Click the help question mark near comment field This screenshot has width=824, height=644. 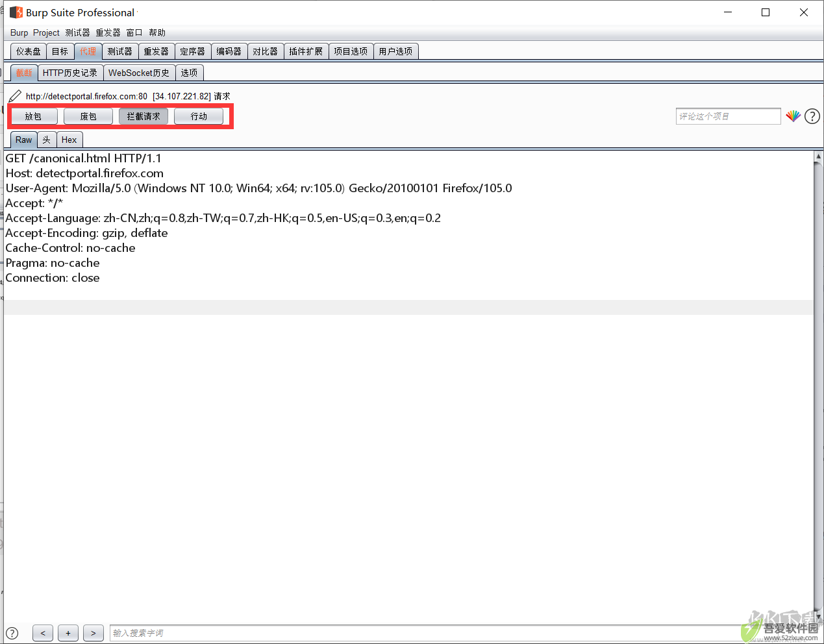[812, 116]
